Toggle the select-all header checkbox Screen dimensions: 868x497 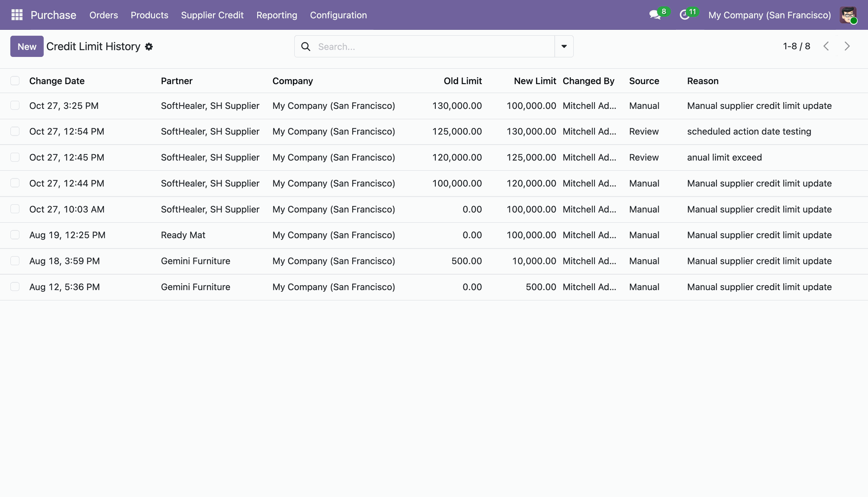[x=15, y=81]
